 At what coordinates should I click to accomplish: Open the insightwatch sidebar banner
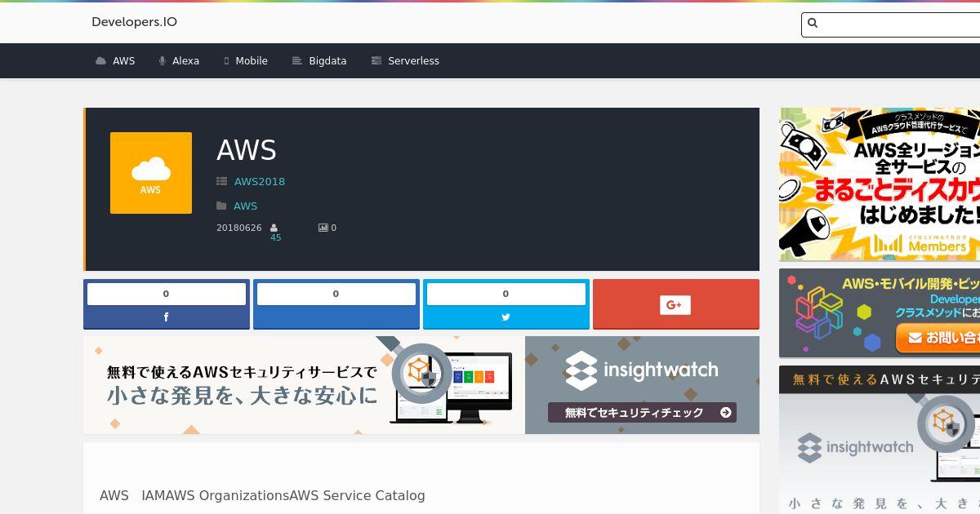(880, 440)
